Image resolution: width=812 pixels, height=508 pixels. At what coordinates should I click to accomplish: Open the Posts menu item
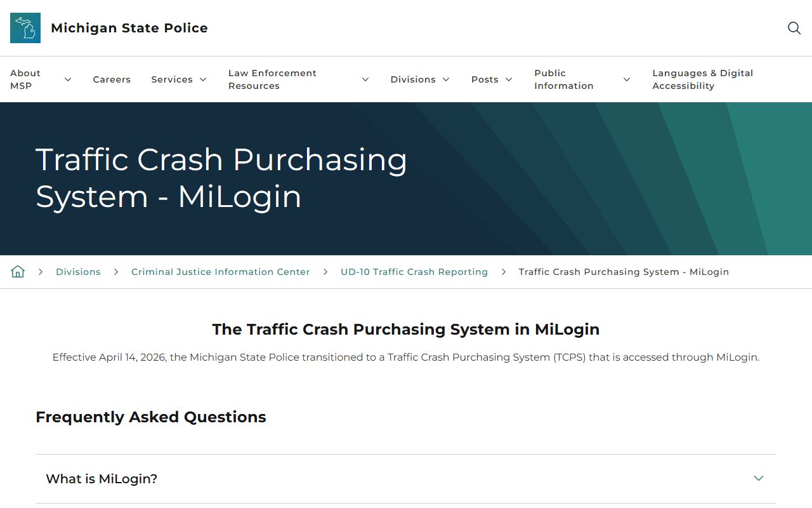[485, 79]
